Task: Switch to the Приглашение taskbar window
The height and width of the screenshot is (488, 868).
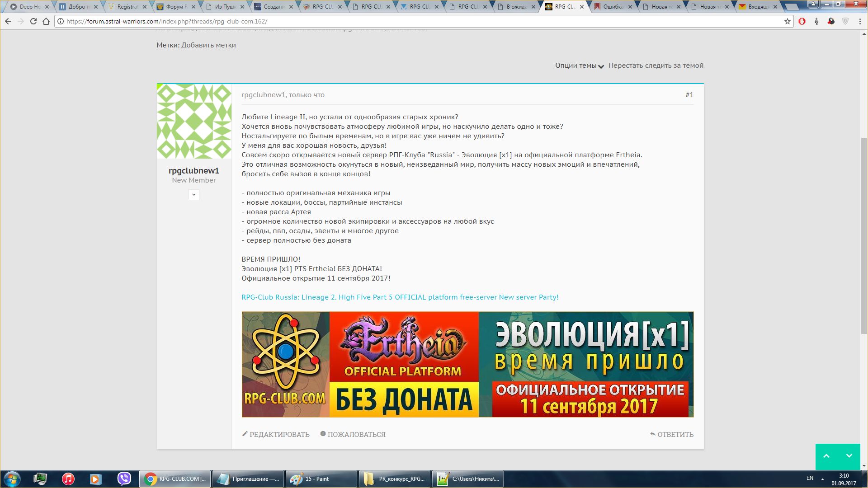Action: point(248,479)
